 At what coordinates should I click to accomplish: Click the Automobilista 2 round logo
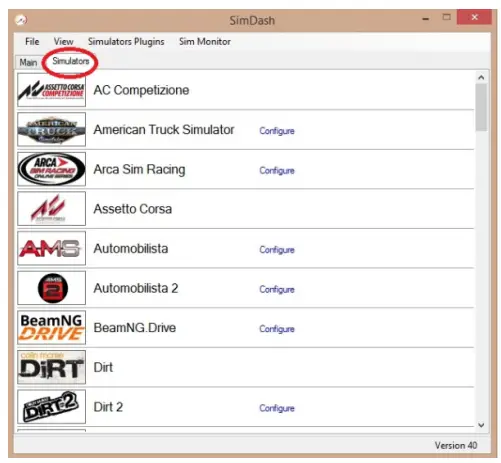point(51,288)
